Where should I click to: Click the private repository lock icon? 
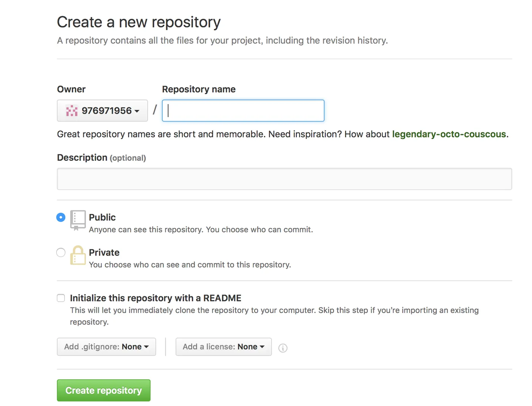[x=78, y=255]
